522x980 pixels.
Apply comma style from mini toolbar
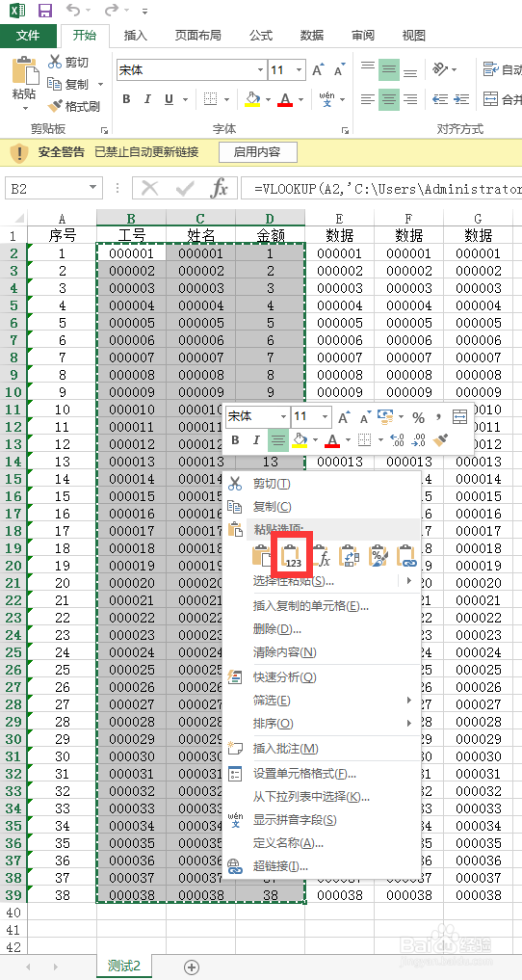click(438, 417)
